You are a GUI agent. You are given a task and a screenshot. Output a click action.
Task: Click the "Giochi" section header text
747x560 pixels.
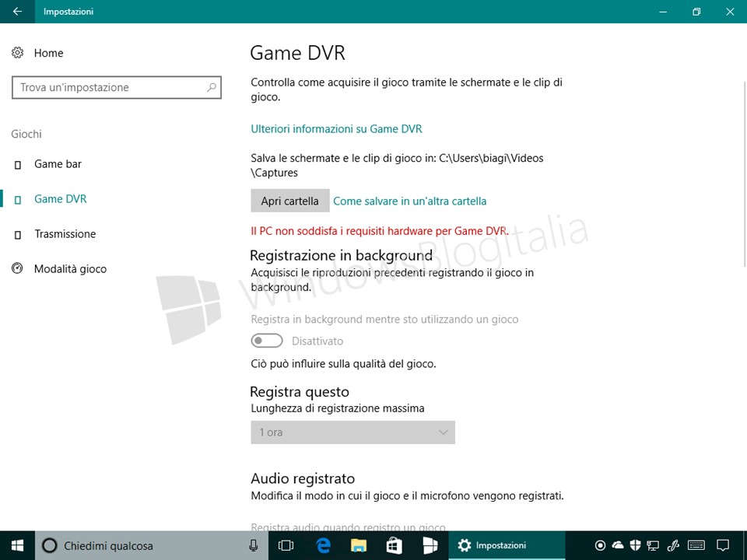(26, 135)
